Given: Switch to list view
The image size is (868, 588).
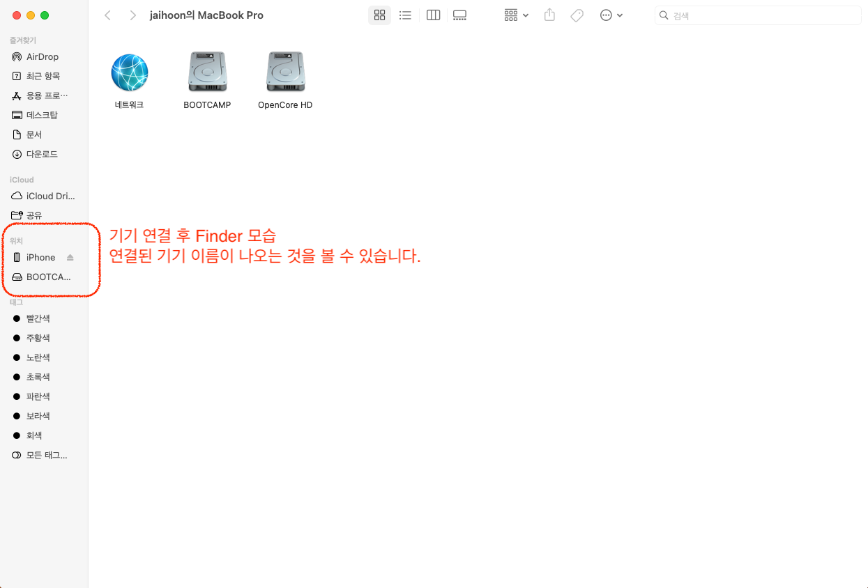Looking at the screenshot, I should [405, 15].
